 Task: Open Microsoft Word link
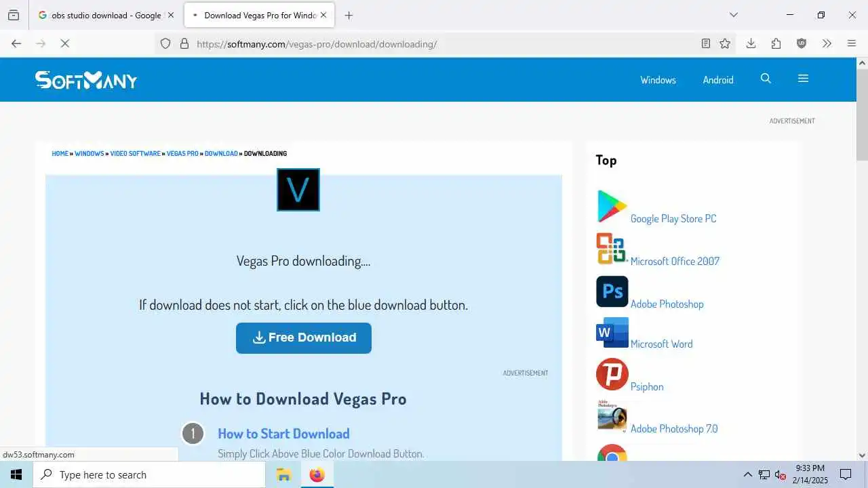point(662,344)
